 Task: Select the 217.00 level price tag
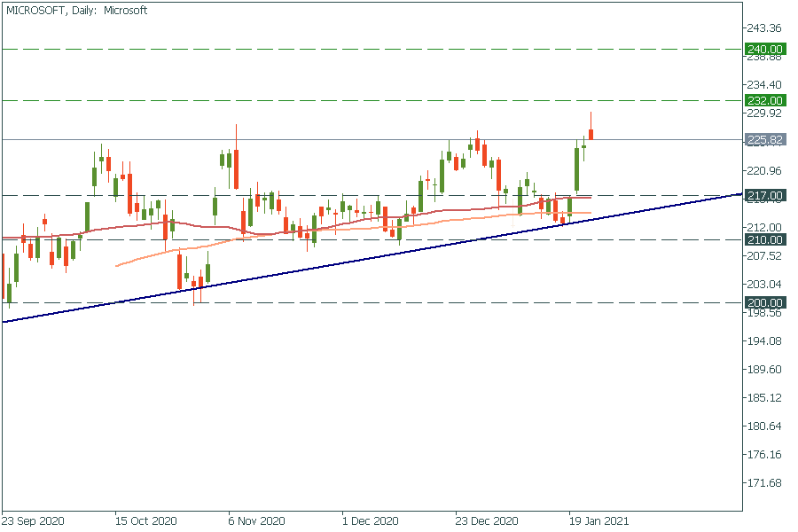point(764,195)
